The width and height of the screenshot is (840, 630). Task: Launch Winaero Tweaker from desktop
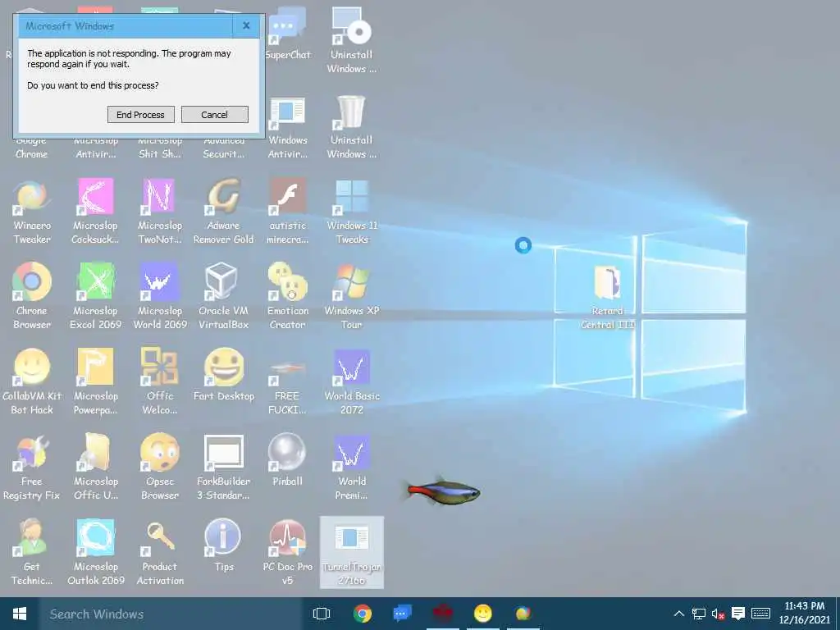pyautogui.click(x=32, y=212)
